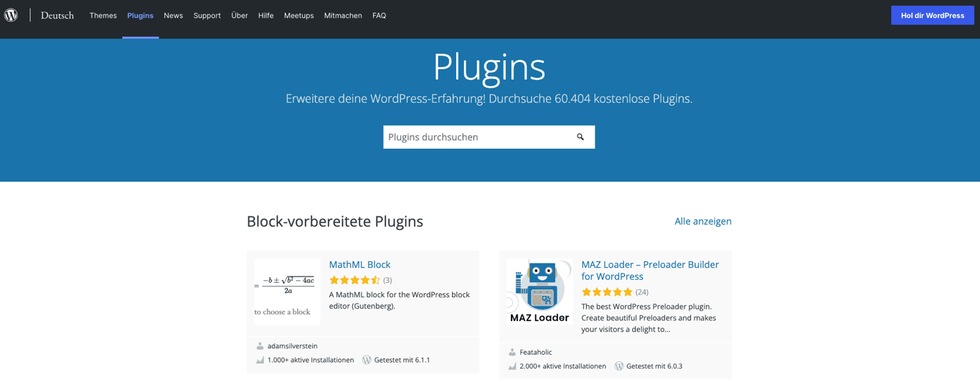
Task: Open MAZ Loader – Preloader Builder title link
Action: [650, 271]
